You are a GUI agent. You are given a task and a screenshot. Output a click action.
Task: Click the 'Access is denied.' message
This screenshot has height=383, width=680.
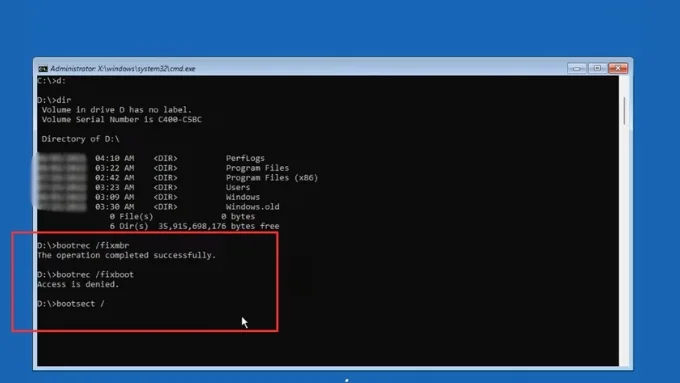tap(78, 285)
